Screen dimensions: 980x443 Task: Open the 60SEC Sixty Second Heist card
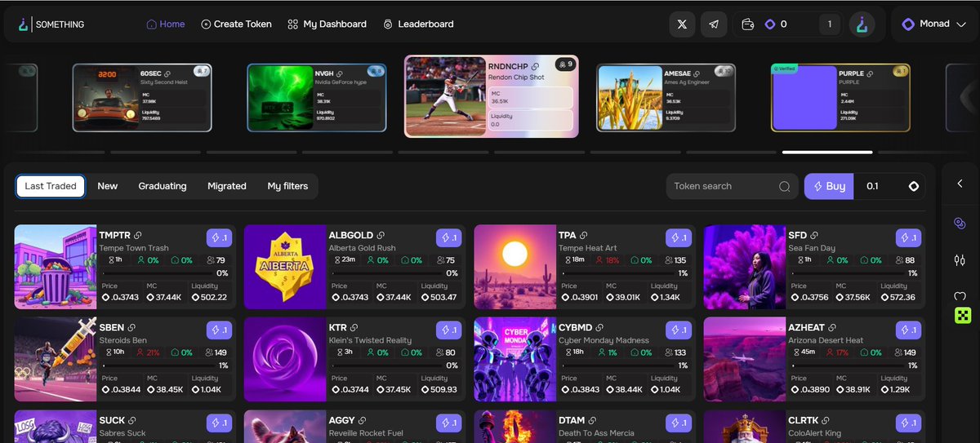click(142, 98)
